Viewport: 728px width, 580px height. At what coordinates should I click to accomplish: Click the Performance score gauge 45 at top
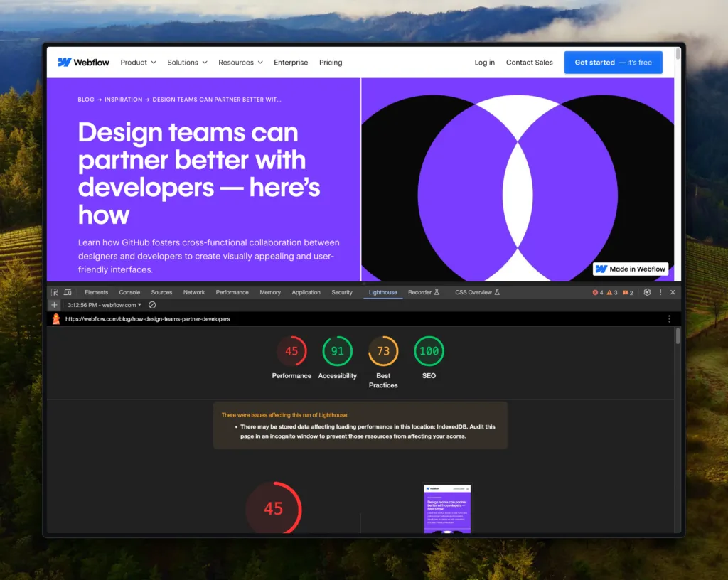[291, 351]
